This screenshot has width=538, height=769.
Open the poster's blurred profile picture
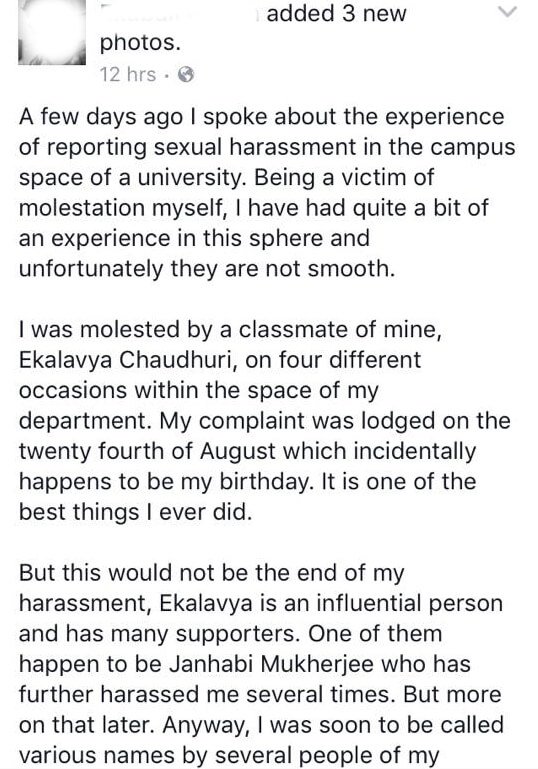[x=52, y=32]
